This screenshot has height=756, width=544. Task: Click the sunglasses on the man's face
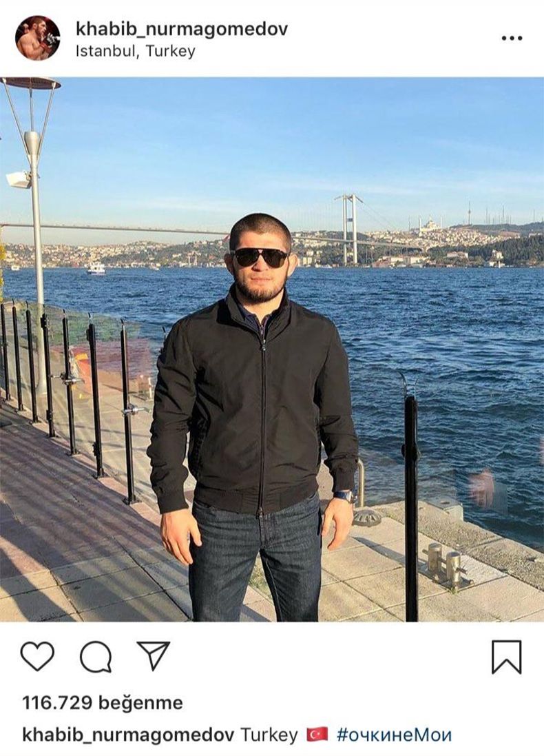point(260,258)
